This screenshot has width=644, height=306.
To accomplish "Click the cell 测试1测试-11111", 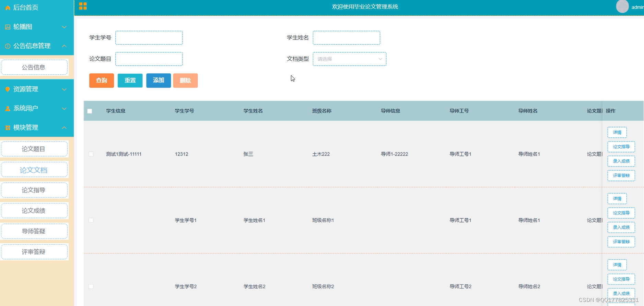I will click(124, 154).
